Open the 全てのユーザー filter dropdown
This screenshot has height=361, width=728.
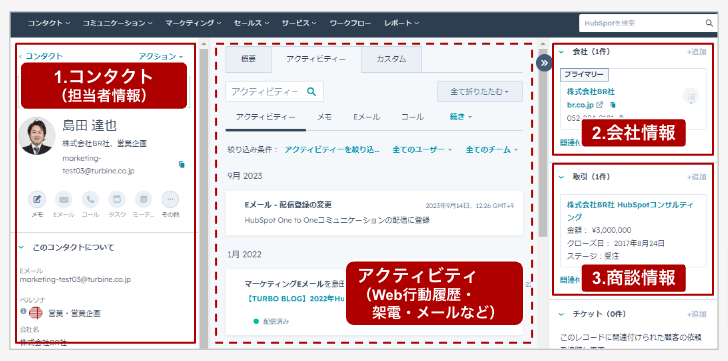[422, 149]
